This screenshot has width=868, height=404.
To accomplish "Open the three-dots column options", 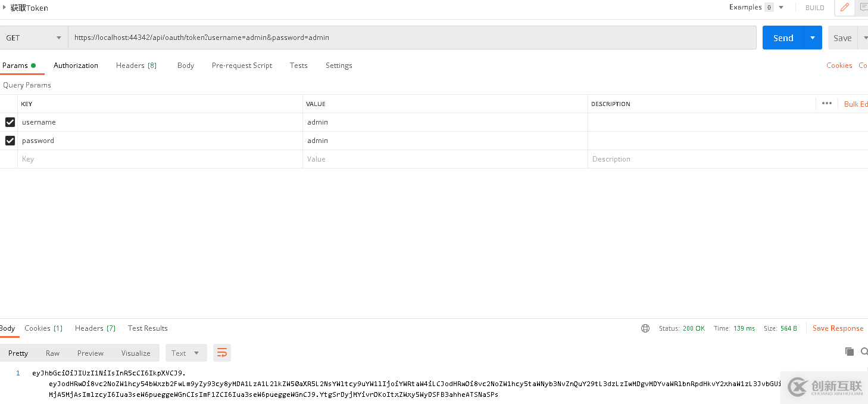I will pyautogui.click(x=826, y=103).
